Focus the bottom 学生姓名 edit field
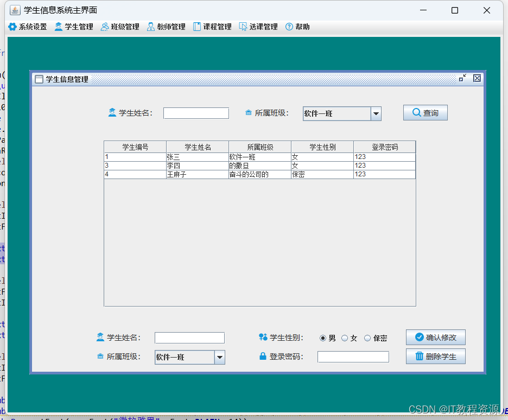Viewport: 508px width, 420px height. [x=189, y=338]
